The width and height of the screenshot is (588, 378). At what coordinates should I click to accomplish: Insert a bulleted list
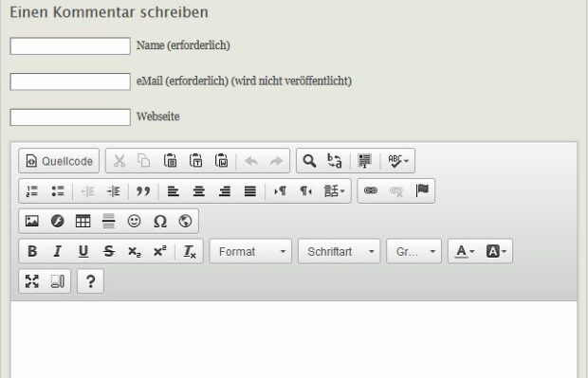click(x=58, y=191)
